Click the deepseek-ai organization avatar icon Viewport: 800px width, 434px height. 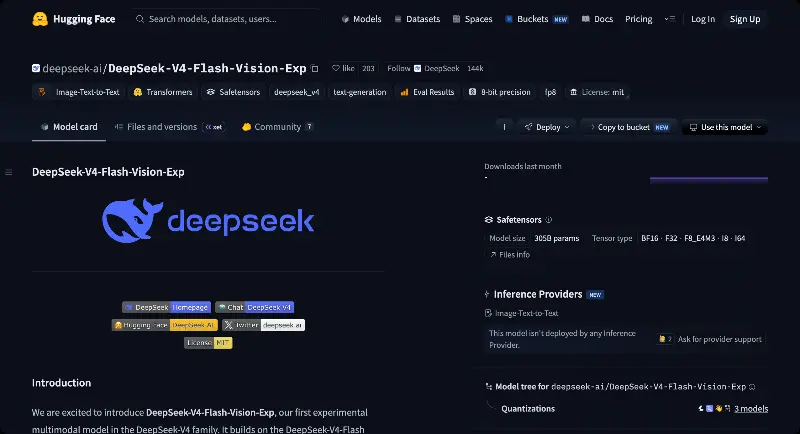[36, 68]
